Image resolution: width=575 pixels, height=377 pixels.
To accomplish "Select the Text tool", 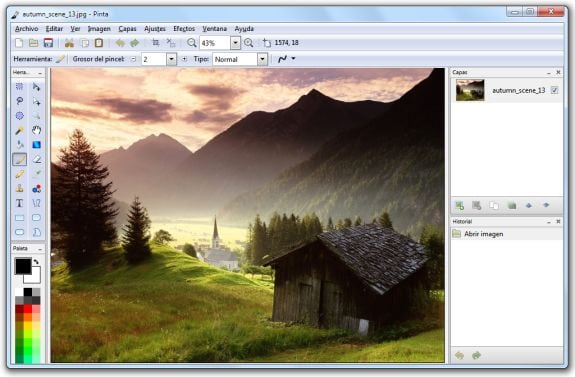I will click(19, 203).
